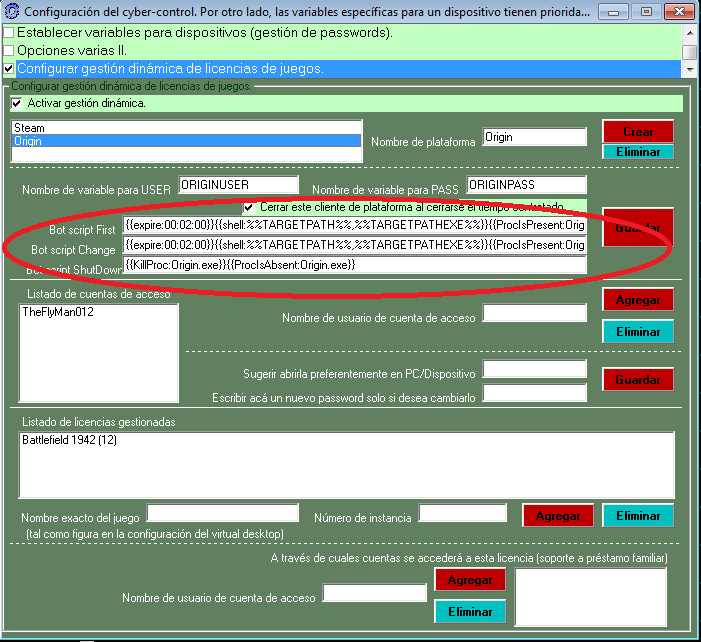Click Guardar beside the password change field

(637, 380)
